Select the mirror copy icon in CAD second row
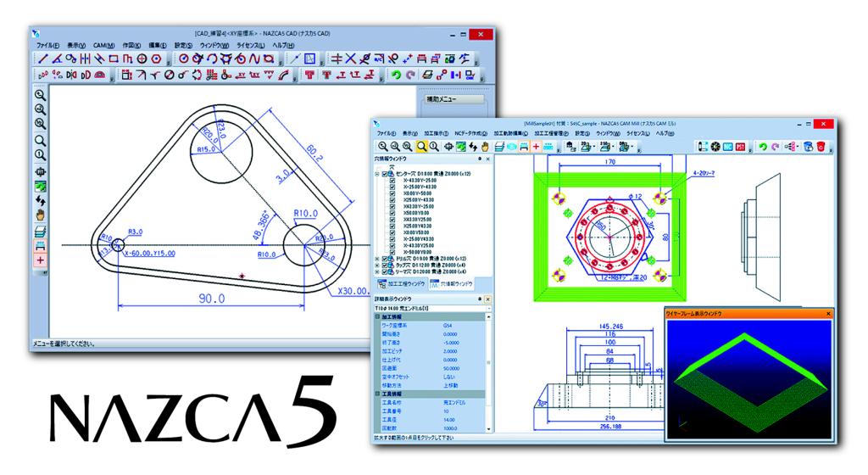The height and width of the screenshot is (475, 868). [71, 75]
